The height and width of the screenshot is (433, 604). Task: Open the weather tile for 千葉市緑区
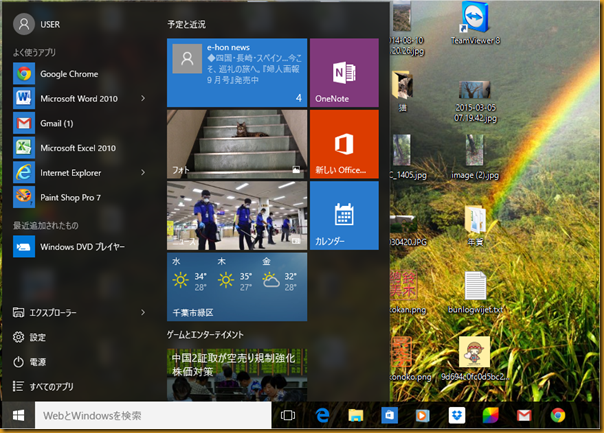[237, 287]
